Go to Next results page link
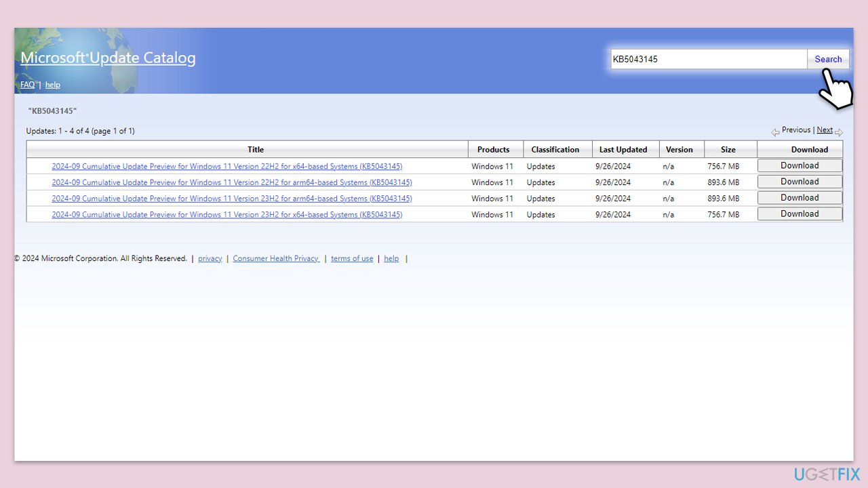Image resolution: width=868 pixels, height=488 pixels. 824,130
